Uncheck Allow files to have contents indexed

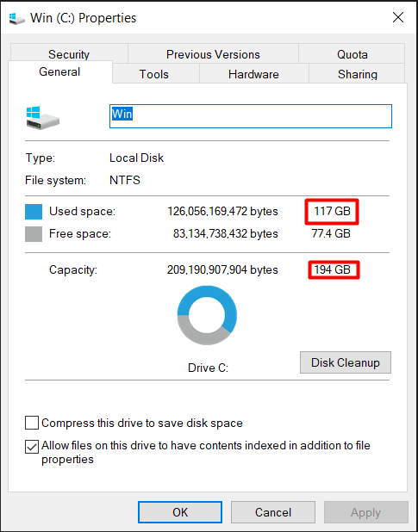(32, 447)
